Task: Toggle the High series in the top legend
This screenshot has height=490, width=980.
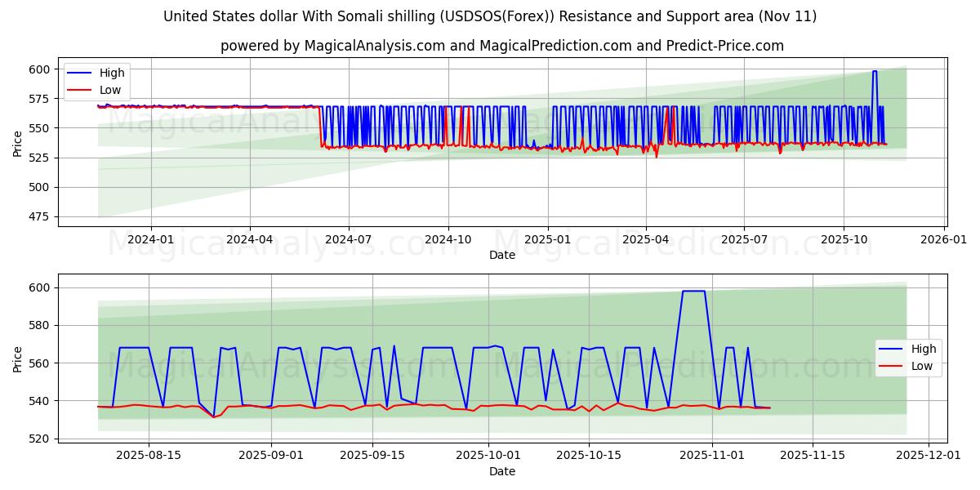Action: click(111, 73)
